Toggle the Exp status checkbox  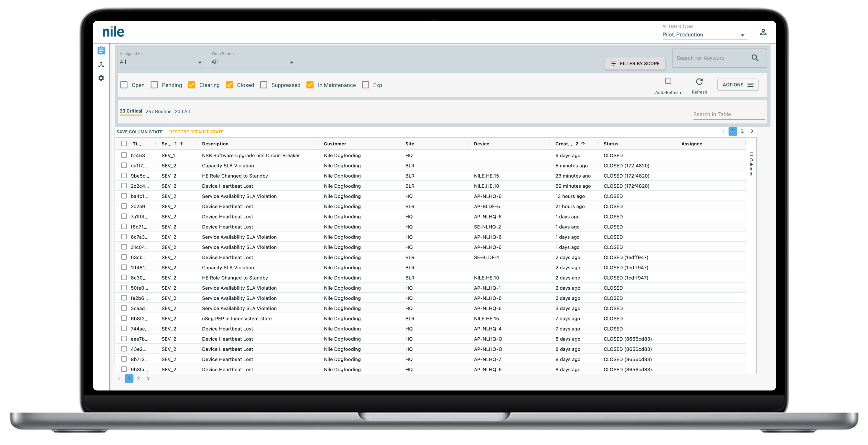[366, 85]
